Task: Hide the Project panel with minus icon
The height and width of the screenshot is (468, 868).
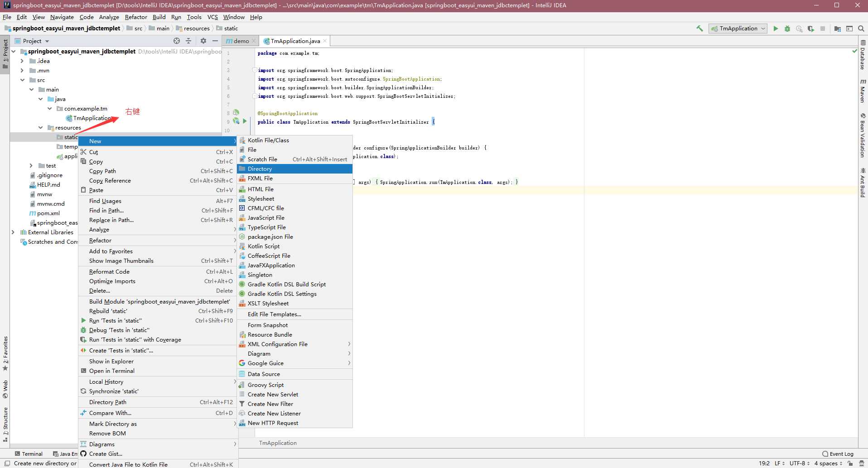Action: pos(215,41)
